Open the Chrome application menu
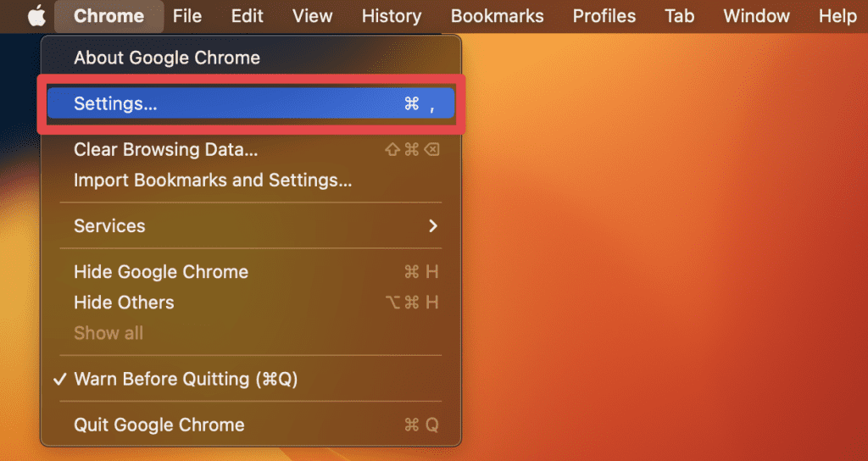This screenshot has height=461, width=868. pos(108,16)
